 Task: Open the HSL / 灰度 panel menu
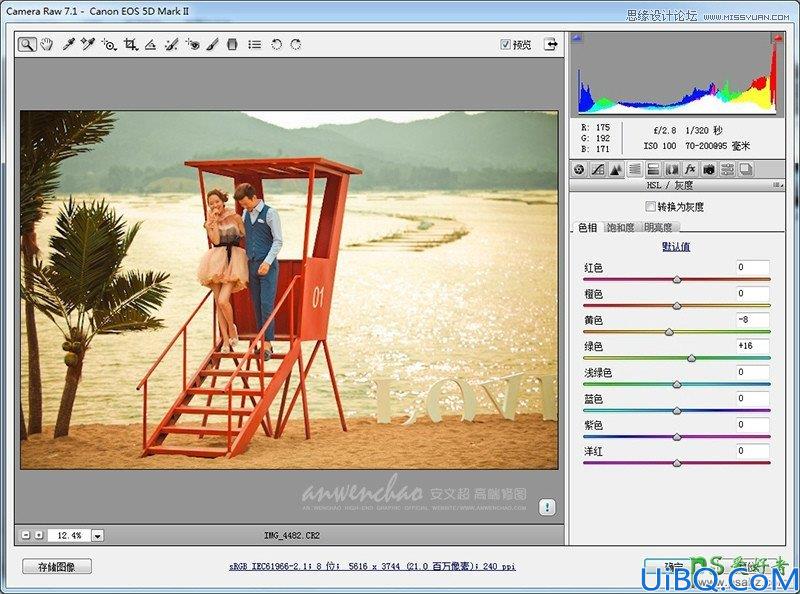point(778,185)
